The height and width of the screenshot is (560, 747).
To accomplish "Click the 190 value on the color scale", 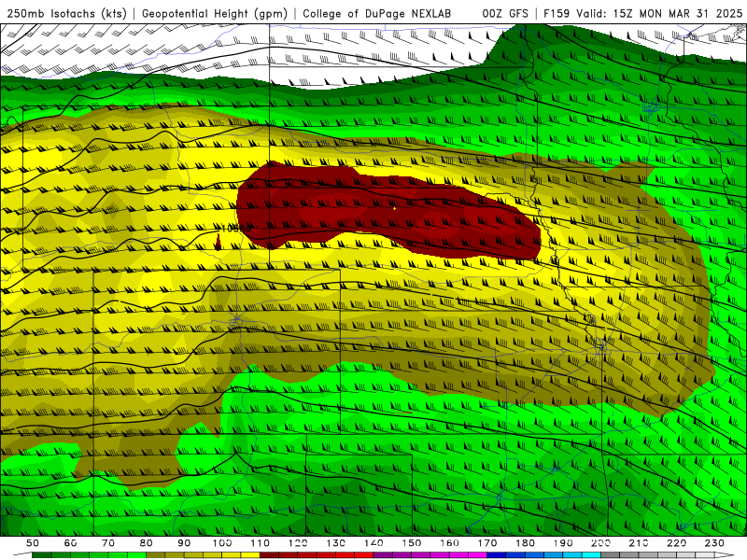I will tap(563, 543).
